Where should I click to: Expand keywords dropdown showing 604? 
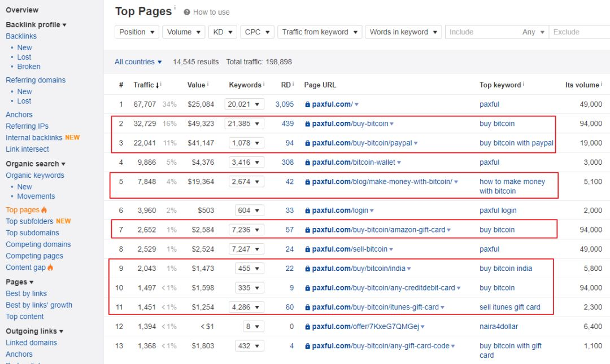click(250, 210)
